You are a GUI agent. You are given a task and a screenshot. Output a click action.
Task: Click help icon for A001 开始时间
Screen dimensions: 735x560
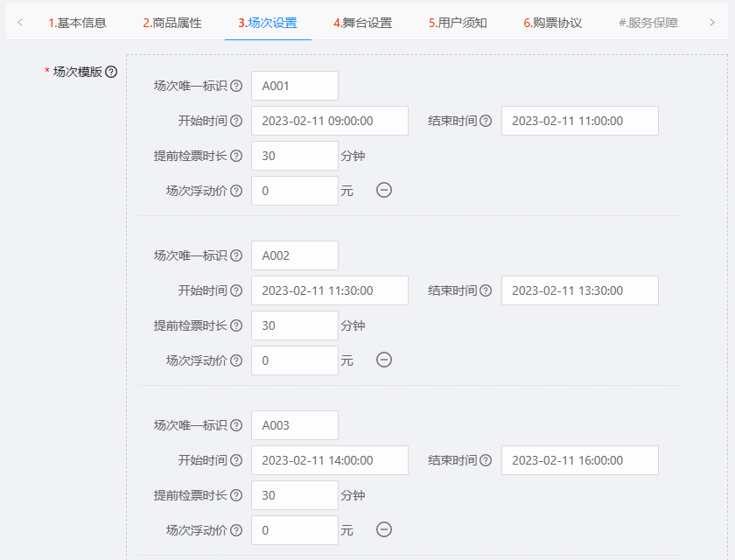pyautogui.click(x=237, y=121)
